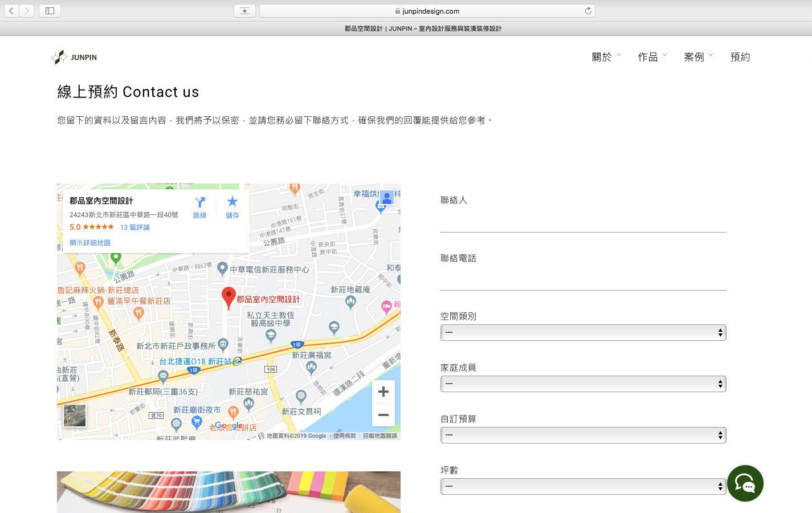This screenshot has width=812, height=513.
Task: Switch to satellite view thumbnail
Action: click(75, 416)
